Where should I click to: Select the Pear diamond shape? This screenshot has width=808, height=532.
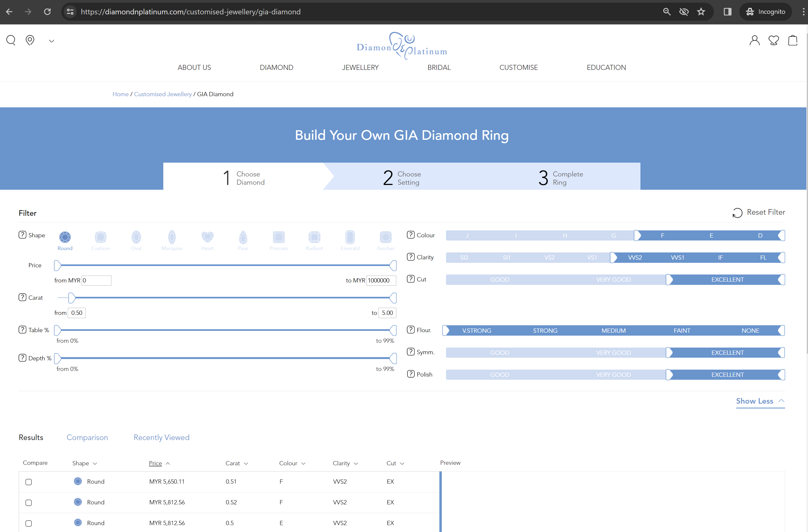(243, 240)
